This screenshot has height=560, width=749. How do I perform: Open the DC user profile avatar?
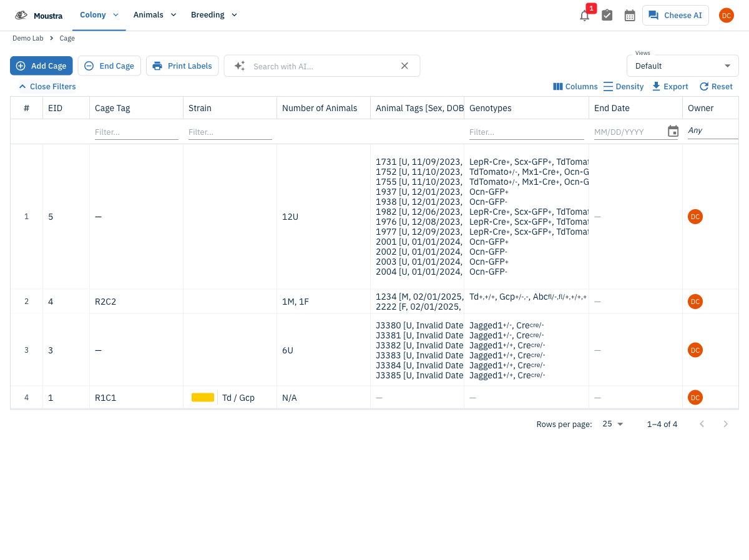coord(727,16)
